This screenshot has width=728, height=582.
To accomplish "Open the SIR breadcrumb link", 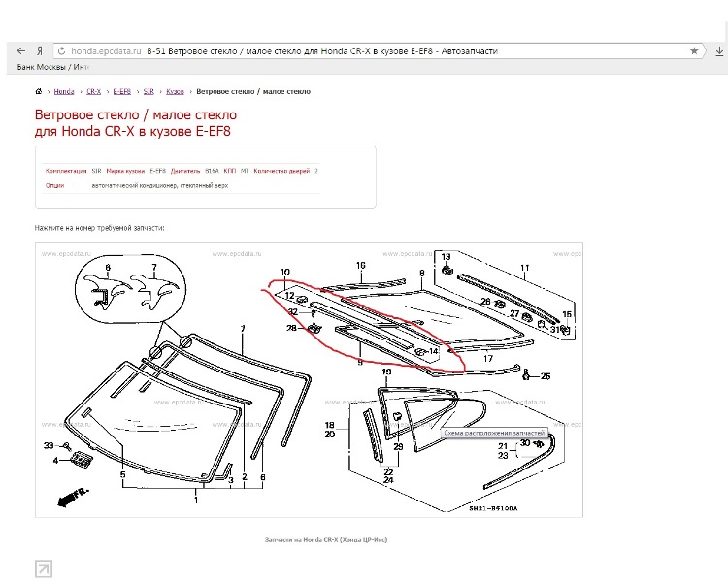I will click(x=149, y=91).
